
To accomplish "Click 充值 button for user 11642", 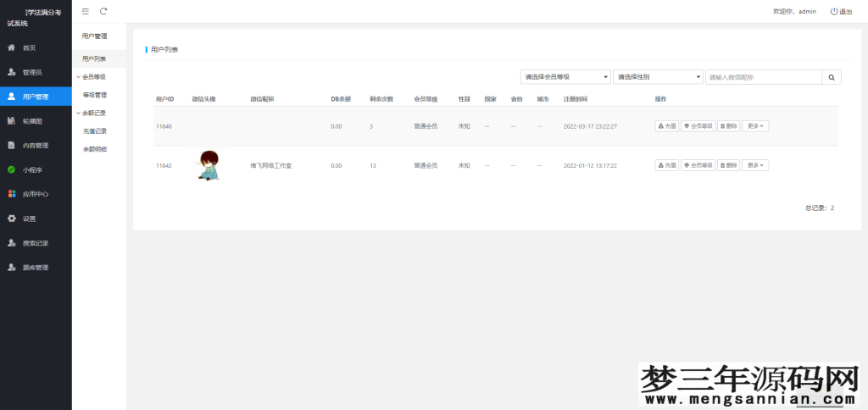I will (666, 165).
